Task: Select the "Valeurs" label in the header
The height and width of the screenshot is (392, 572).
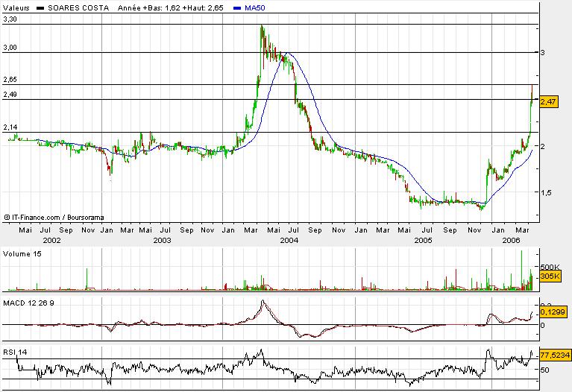Action: (16, 7)
